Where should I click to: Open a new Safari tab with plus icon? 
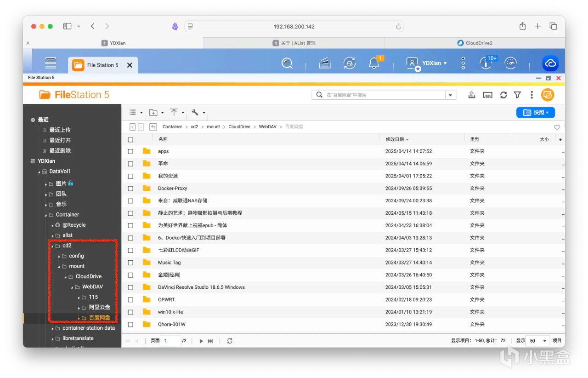tap(537, 26)
